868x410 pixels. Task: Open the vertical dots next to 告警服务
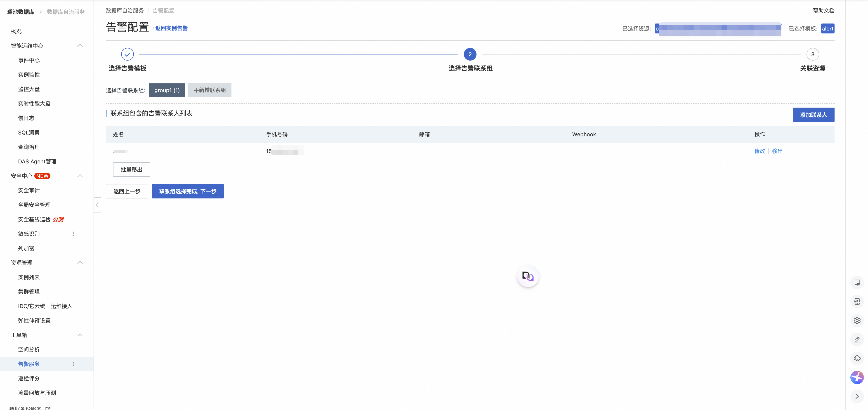[73, 364]
